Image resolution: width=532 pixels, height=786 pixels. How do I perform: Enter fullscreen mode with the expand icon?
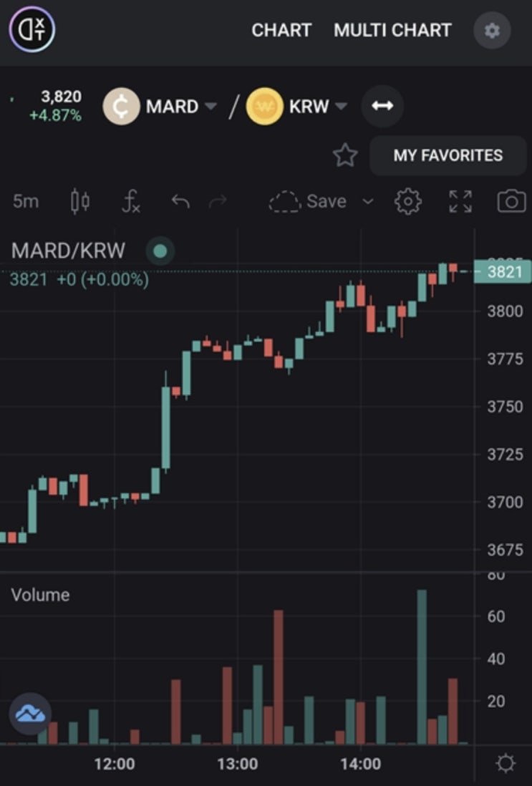(460, 202)
